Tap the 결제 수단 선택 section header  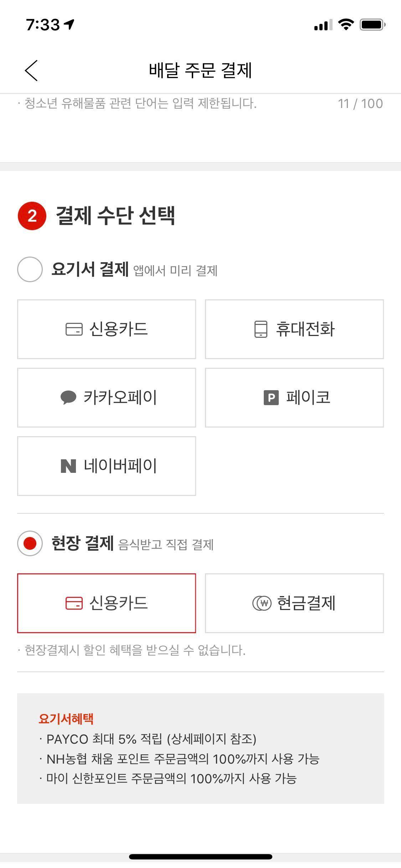coord(115,216)
